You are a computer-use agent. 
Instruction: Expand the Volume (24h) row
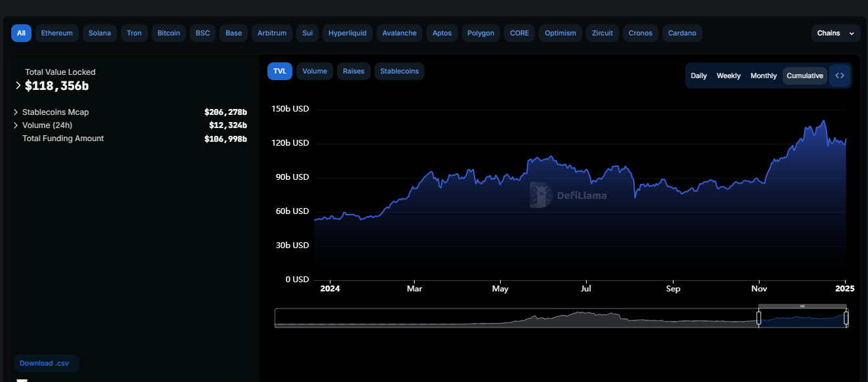click(x=16, y=125)
